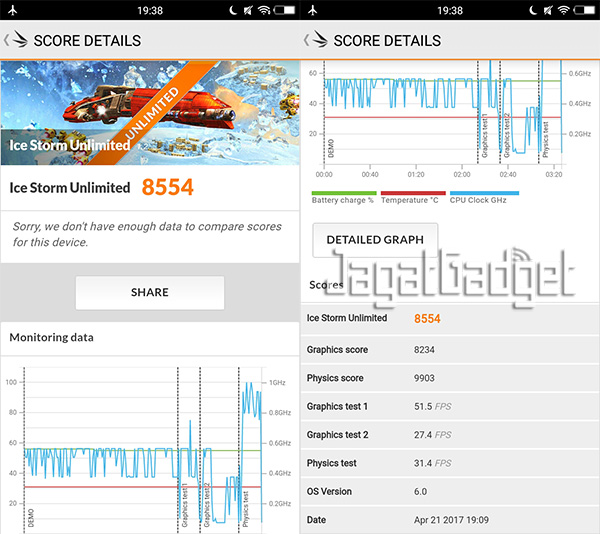The image size is (600, 534).
Task: Tap the battery icon in left status bar
Action: click(x=285, y=10)
